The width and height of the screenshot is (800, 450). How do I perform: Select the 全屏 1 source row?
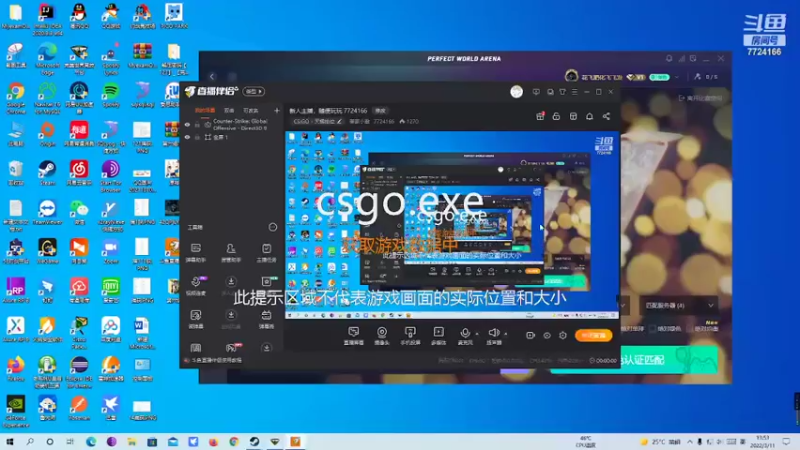click(x=233, y=137)
